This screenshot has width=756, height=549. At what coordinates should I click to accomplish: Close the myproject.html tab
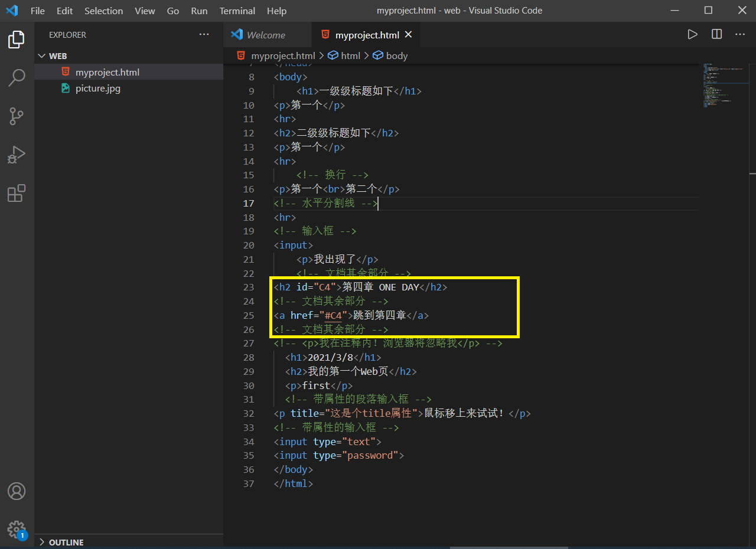[x=409, y=35]
